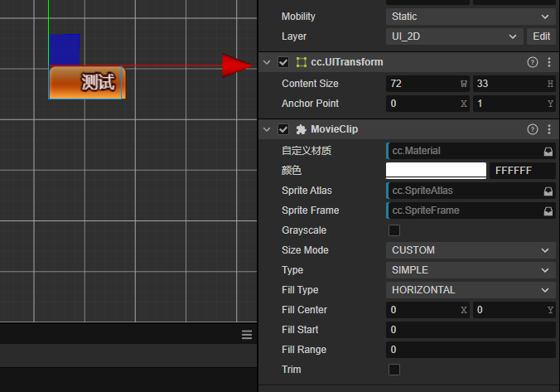
Task: Open help for MovieClip component
Action: 532,129
